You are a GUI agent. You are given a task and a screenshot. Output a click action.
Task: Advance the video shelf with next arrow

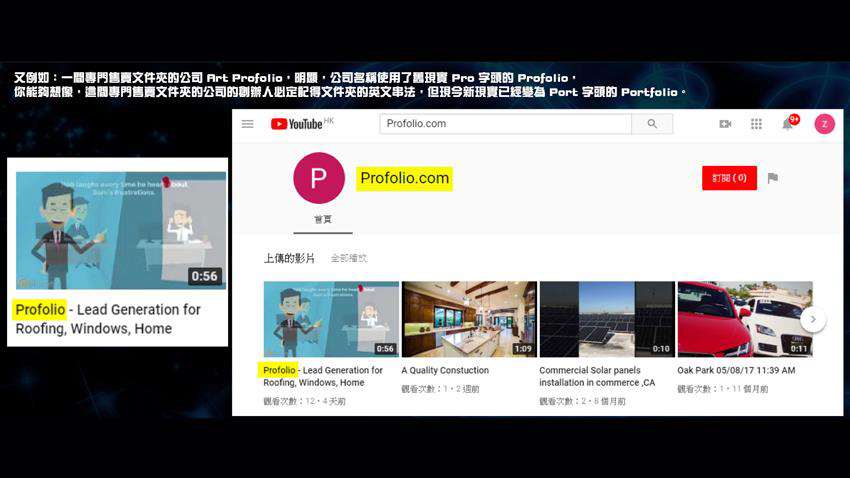pos(813,319)
